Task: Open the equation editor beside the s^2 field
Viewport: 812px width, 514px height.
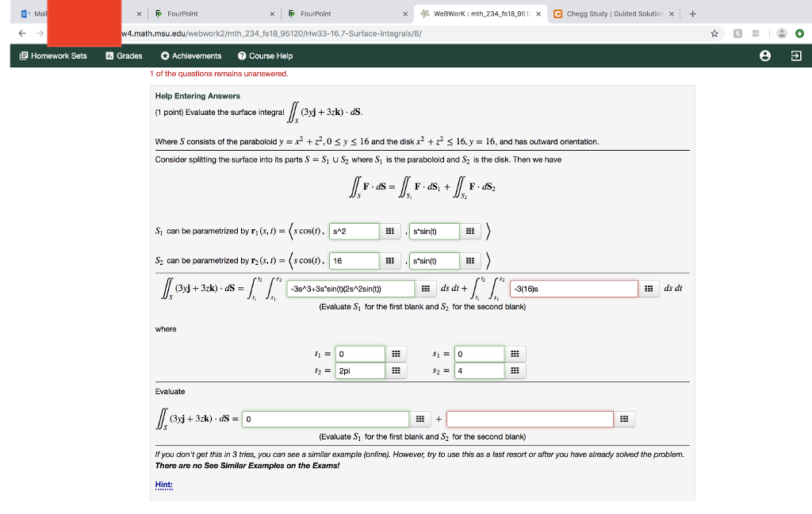Action: [389, 231]
